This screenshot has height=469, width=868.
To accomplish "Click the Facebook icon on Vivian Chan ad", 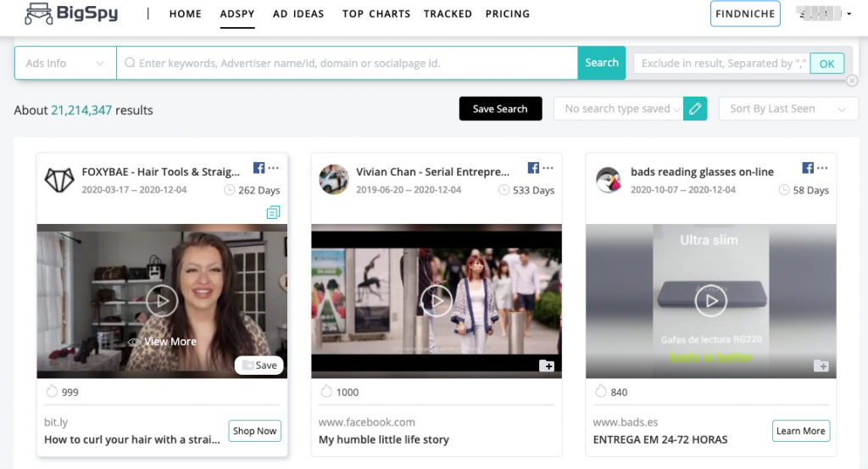I will [x=533, y=168].
